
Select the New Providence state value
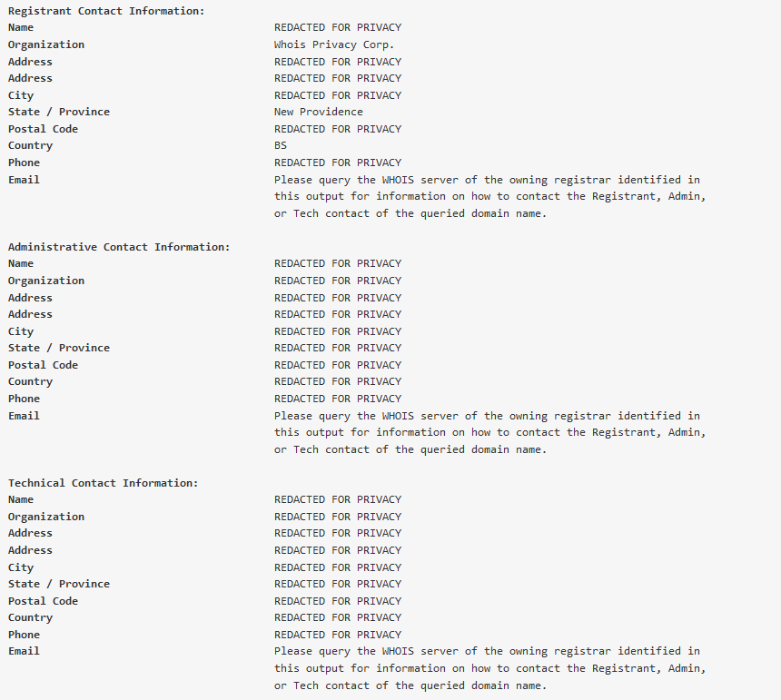pos(318,112)
